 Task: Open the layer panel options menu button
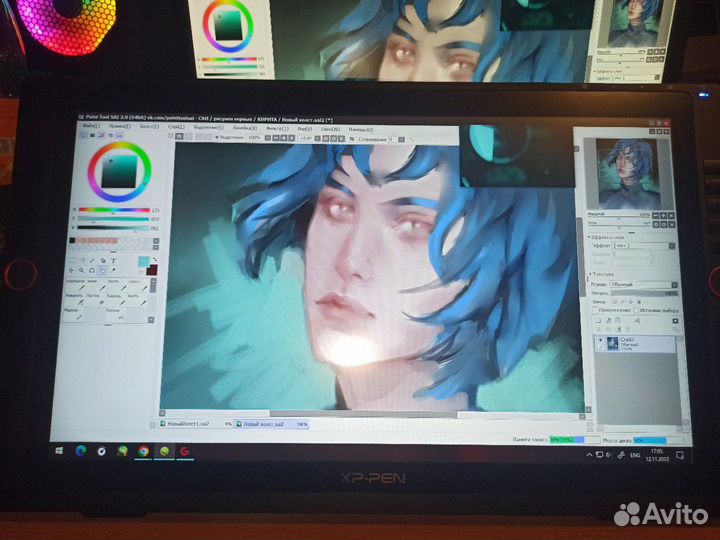coord(675,321)
